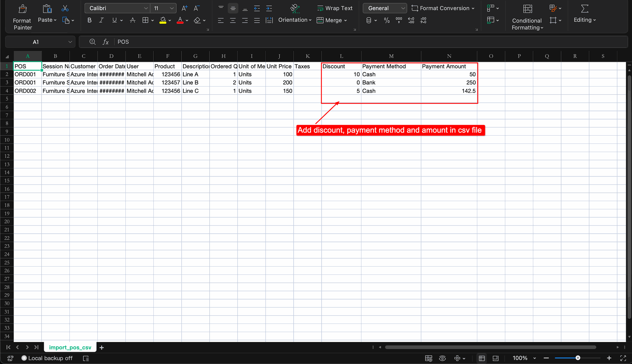The image size is (632, 364).
Task: Select column header L
Action: point(341,56)
